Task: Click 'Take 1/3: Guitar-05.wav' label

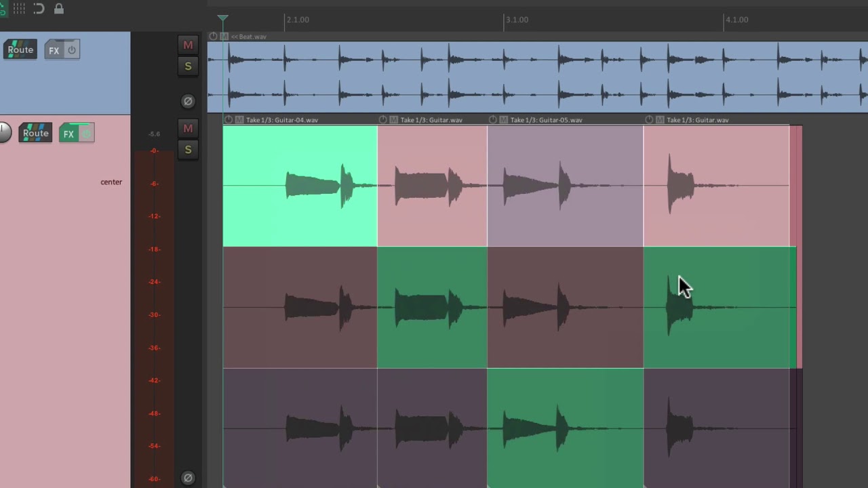Action: [x=546, y=120]
